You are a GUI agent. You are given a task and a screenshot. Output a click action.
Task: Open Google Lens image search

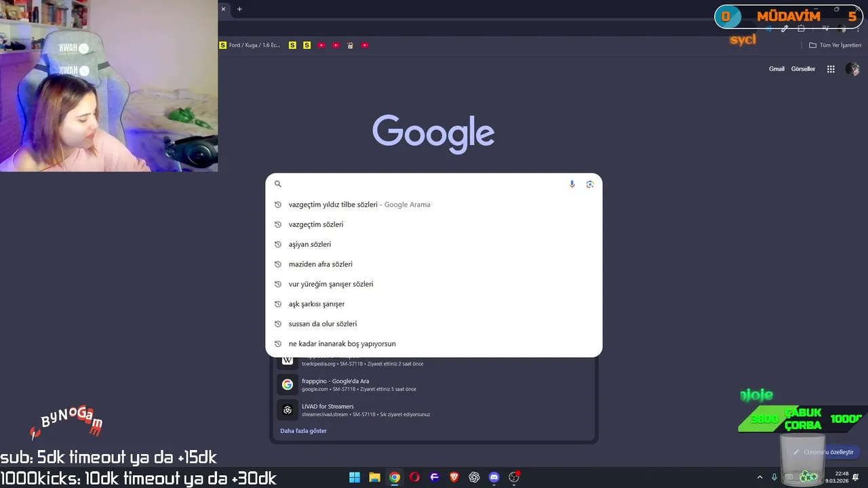tap(590, 184)
